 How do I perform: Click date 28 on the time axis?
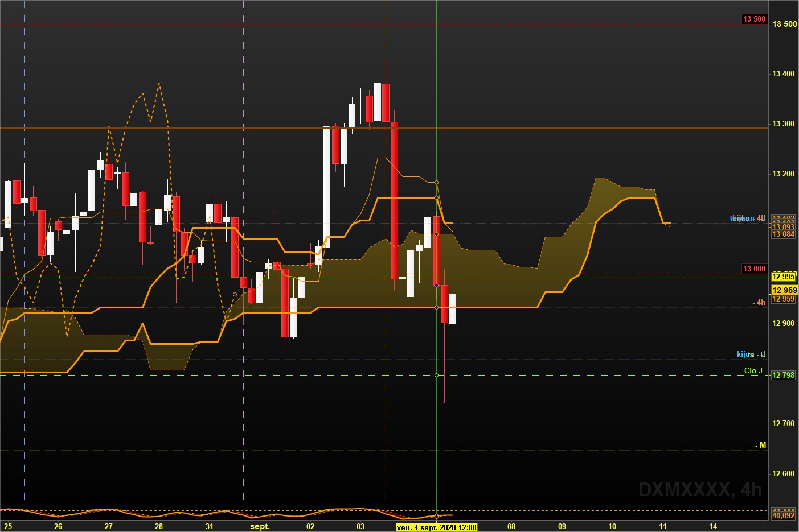click(159, 526)
